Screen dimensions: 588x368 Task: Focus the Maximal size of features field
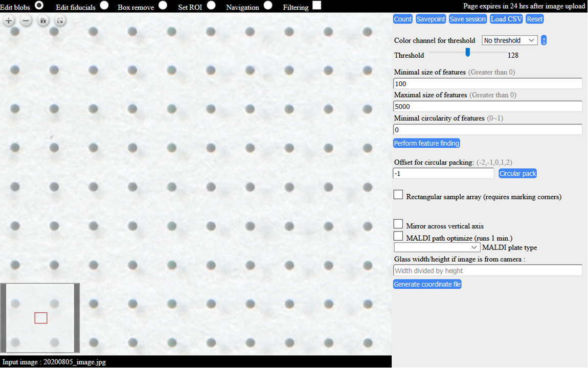[x=487, y=106]
